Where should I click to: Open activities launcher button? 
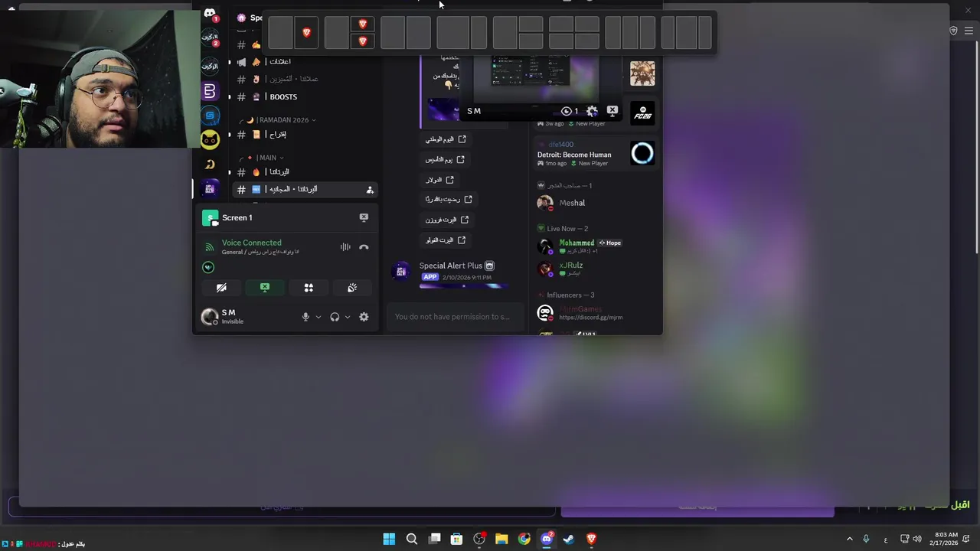click(x=309, y=288)
